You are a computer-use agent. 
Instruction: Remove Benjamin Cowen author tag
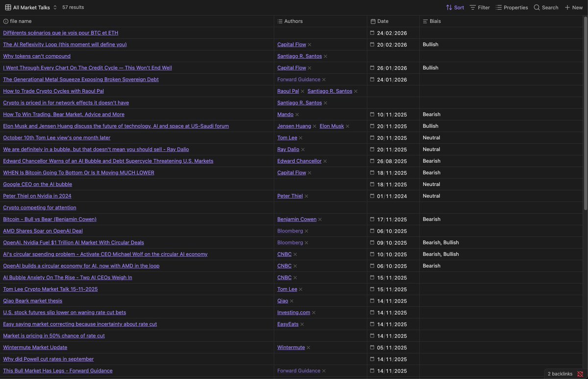320,220
